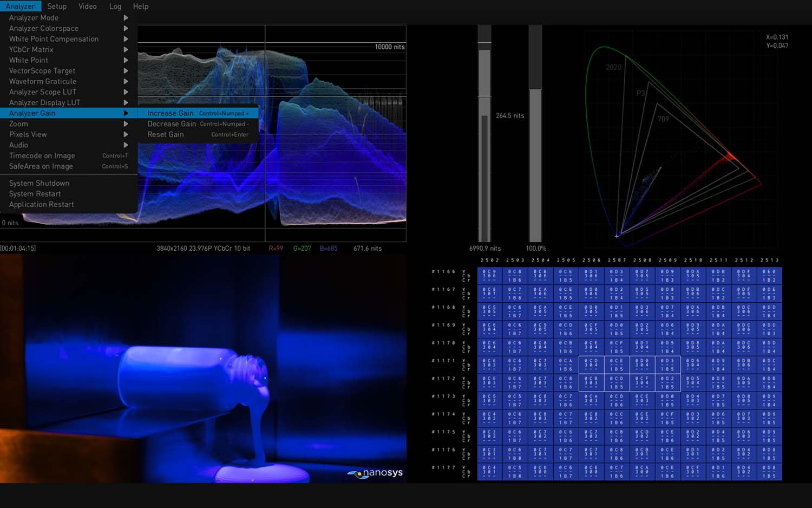Image resolution: width=812 pixels, height=508 pixels.
Task: Click the 264.5 nits luminance level bar
Action: coord(484,162)
